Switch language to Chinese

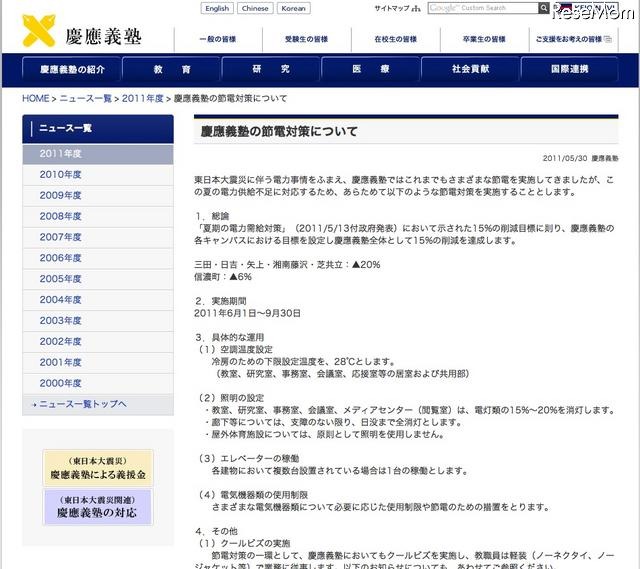coord(254,9)
